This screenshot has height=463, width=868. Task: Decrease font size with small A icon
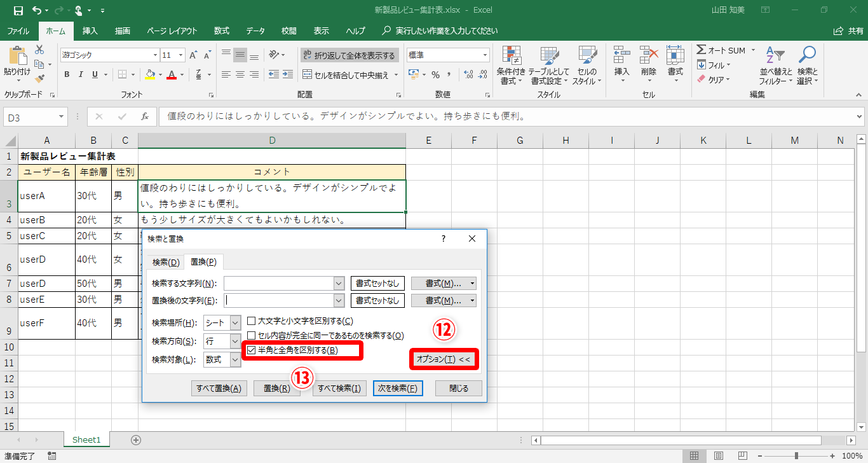click(207, 55)
